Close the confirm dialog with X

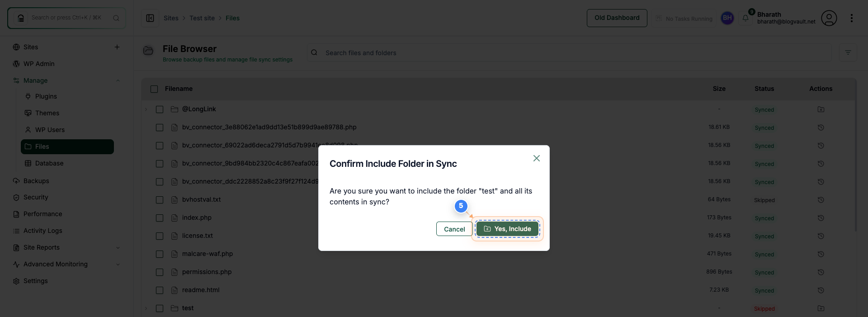537,158
